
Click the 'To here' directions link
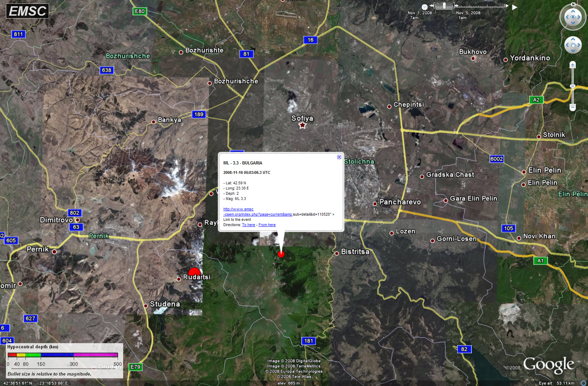[x=248, y=225]
